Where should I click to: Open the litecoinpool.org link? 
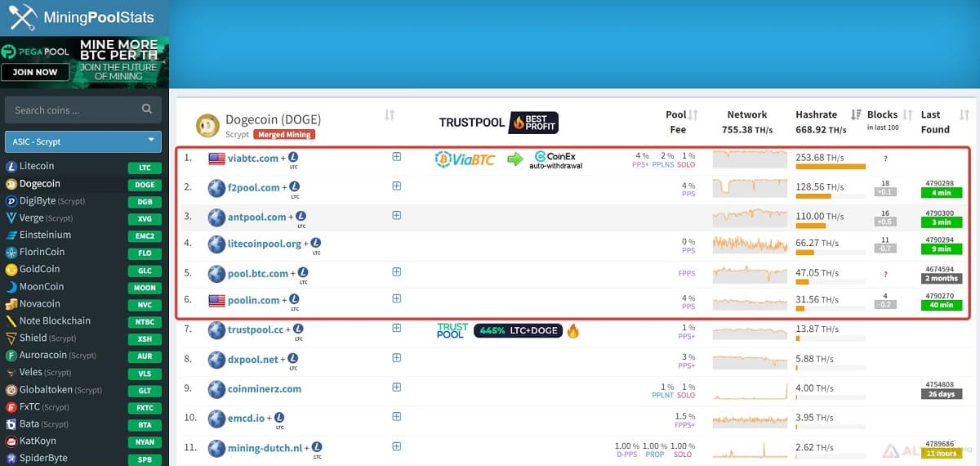(x=264, y=244)
